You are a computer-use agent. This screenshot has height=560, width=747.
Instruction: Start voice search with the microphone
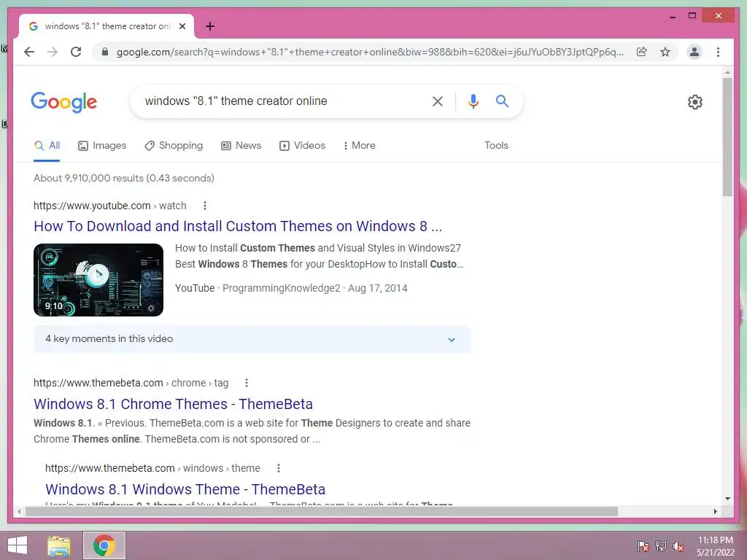click(473, 101)
